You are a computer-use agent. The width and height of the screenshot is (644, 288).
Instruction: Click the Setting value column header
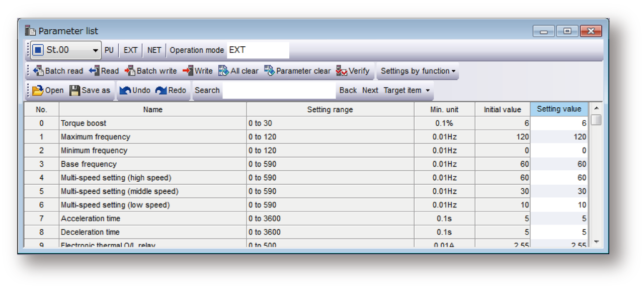point(559,109)
